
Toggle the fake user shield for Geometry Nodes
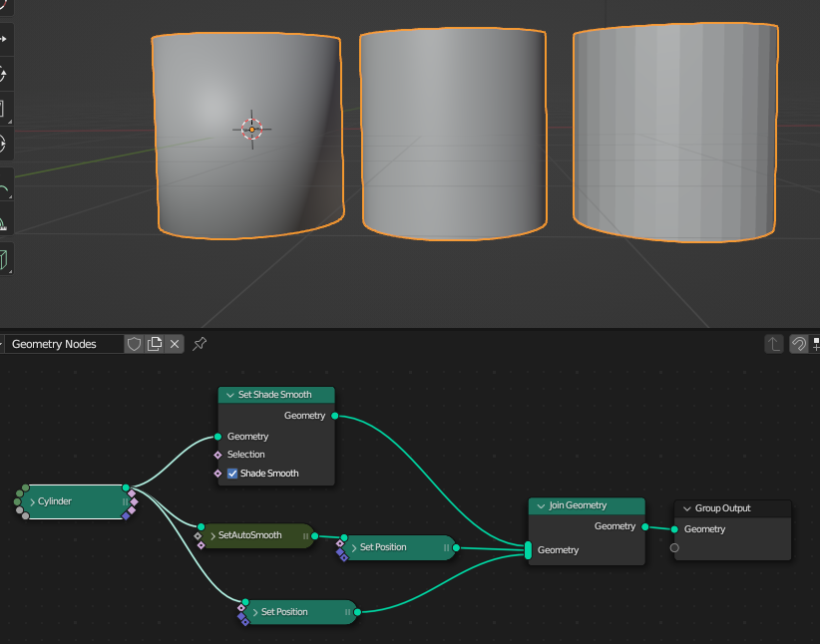point(134,343)
